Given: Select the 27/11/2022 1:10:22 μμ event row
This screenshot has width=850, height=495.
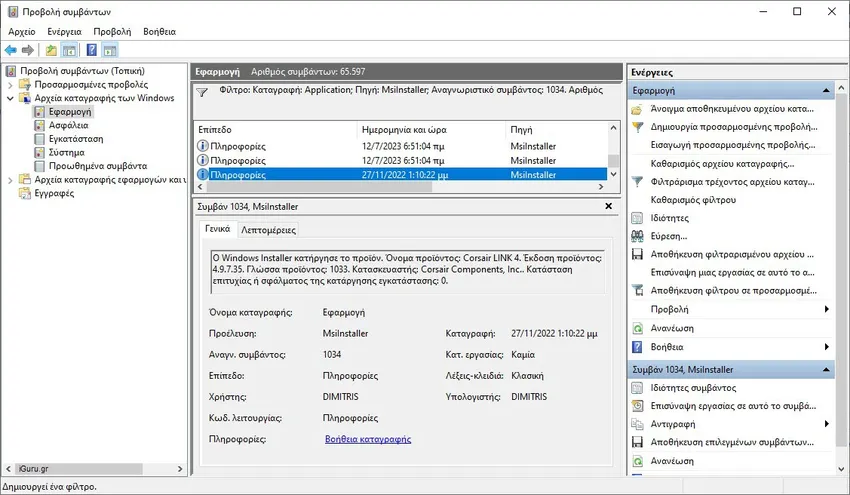Looking at the screenshot, I should coord(401,175).
